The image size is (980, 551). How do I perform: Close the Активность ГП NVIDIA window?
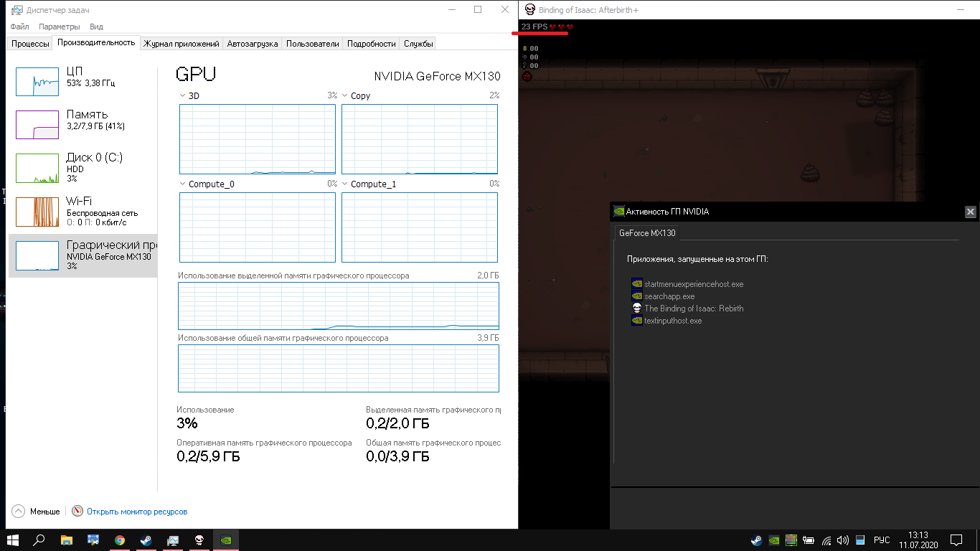click(970, 212)
